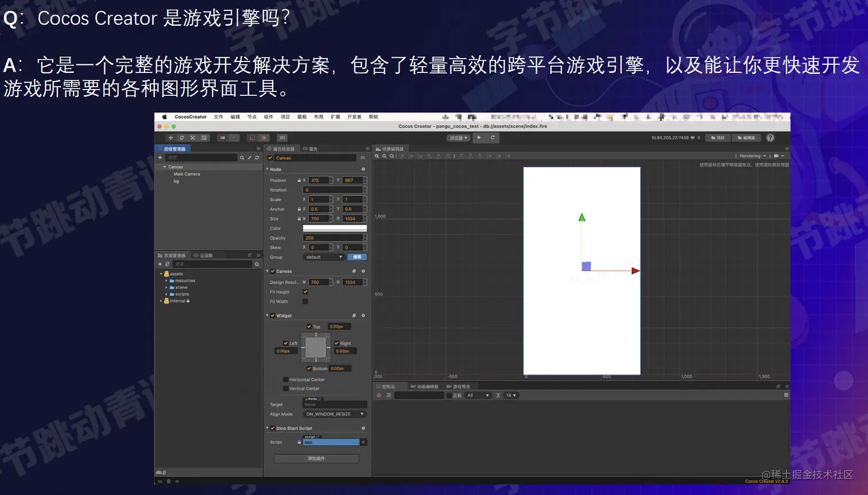Select the Rect transform tool

204,138
